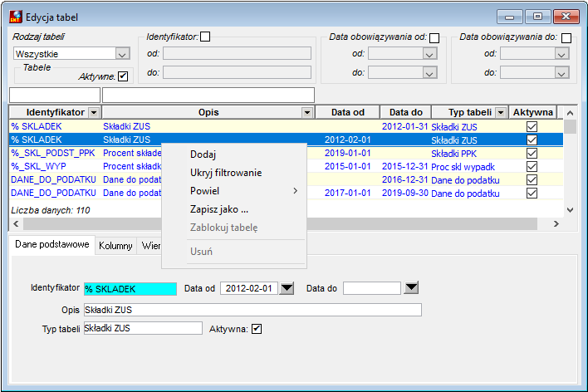Screen dimensions: 588x392
Task: Choose Zapisz jako ... menu entry
Action: coord(234,209)
